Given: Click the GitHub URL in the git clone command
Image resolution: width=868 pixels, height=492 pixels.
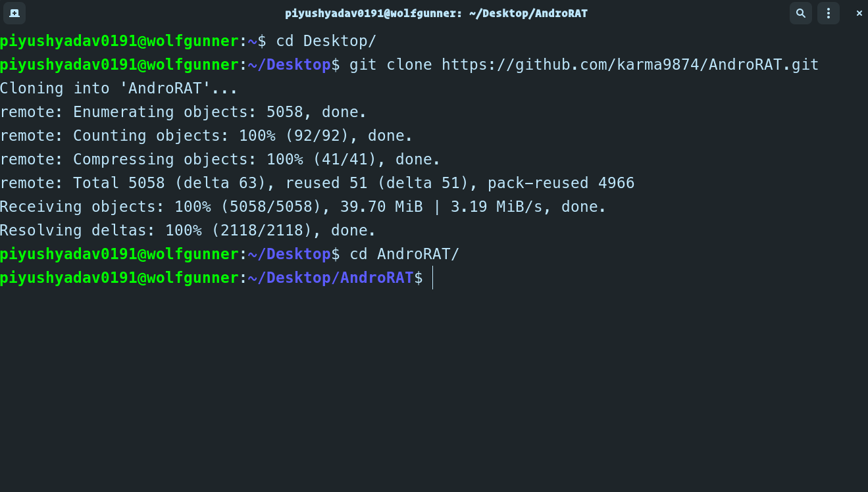Looking at the screenshot, I should pos(630,64).
